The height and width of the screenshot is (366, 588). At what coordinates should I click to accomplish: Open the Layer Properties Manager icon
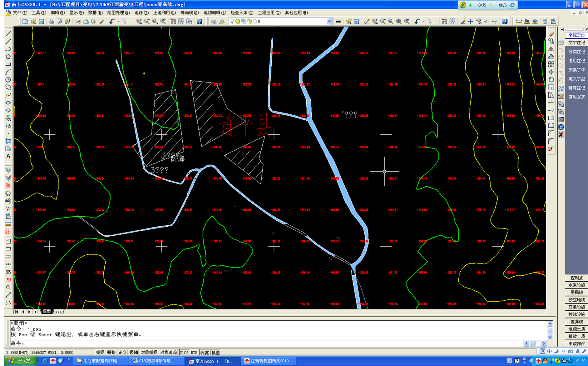pyautogui.click(x=214, y=22)
